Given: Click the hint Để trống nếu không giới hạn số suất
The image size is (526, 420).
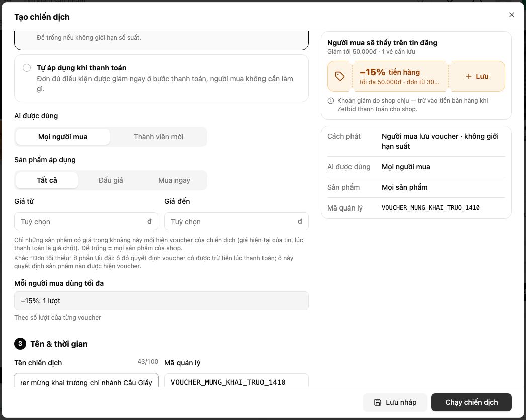Looking at the screenshot, I should click(89, 38).
